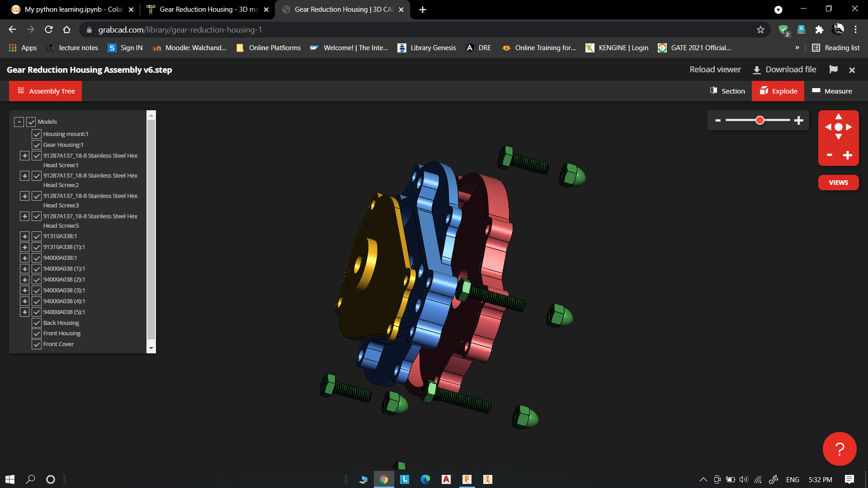
Task: Click Download file icon
Action: pyautogui.click(x=757, y=70)
